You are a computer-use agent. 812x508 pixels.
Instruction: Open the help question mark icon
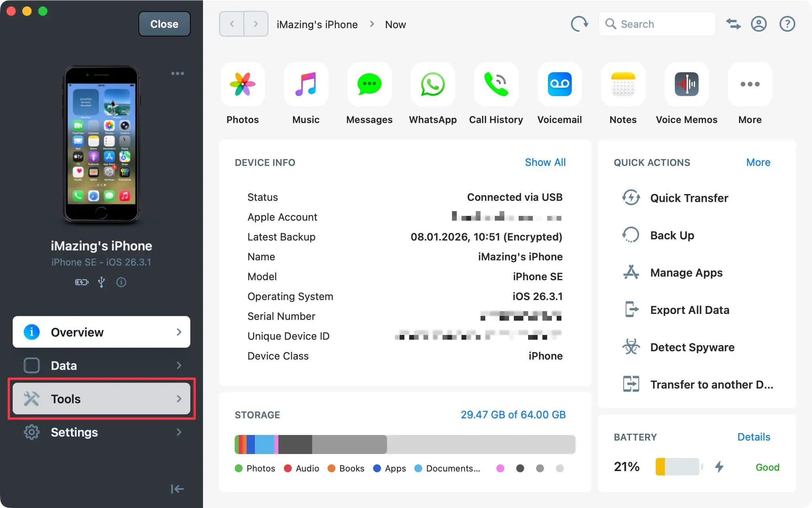pyautogui.click(x=787, y=24)
